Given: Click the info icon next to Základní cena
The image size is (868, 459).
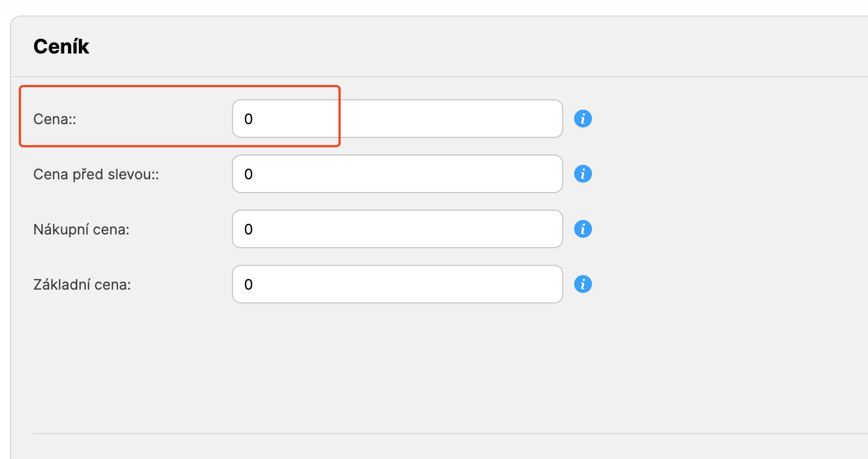Looking at the screenshot, I should [583, 284].
